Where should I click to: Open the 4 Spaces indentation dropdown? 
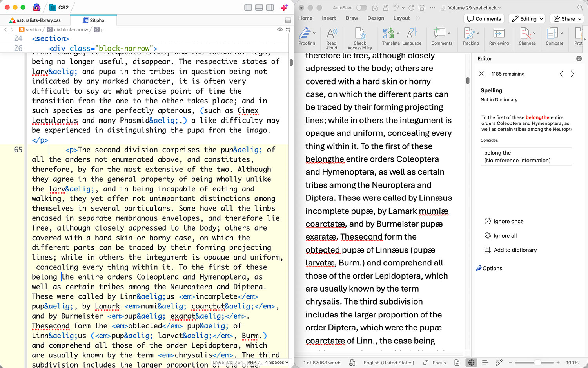[276, 362]
